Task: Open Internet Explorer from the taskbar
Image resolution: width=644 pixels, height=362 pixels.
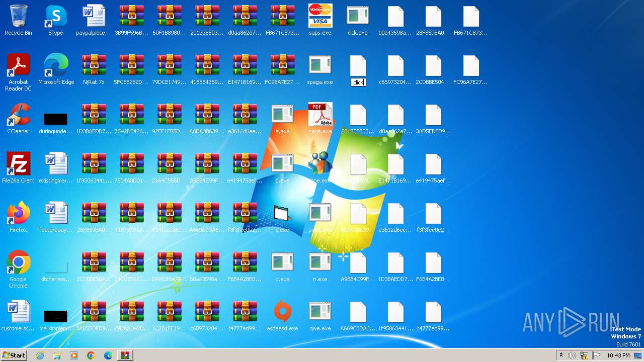Action: click(40, 355)
